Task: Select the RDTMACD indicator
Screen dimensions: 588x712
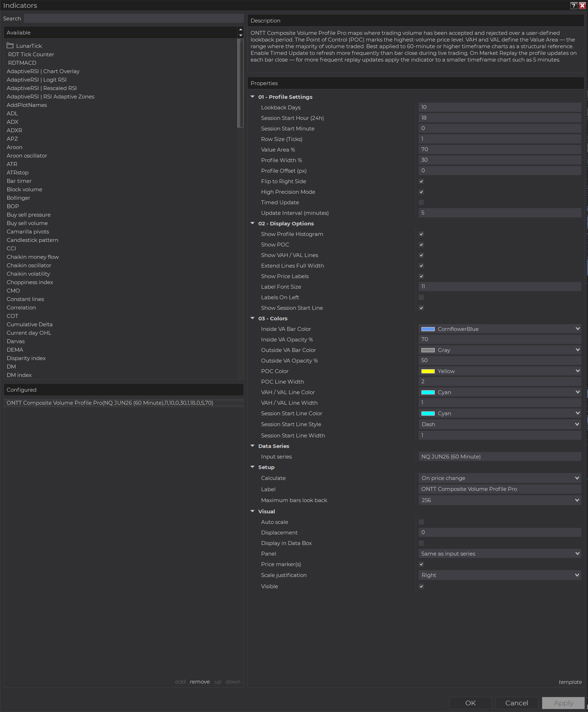Action: [22, 63]
